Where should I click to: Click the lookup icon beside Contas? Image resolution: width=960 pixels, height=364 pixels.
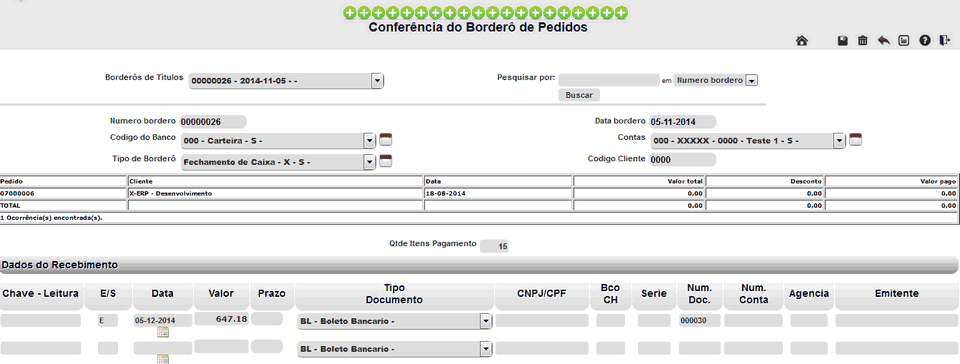coord(855,139)
